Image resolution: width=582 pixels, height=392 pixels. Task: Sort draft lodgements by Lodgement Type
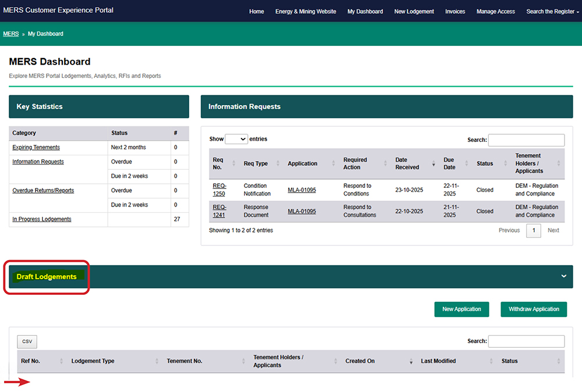[x=115, y=361]
